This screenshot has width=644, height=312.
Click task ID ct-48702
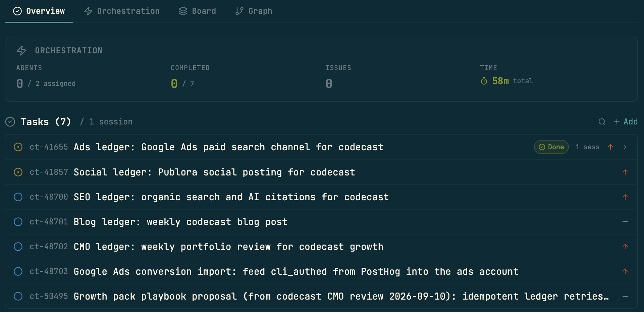click(x=49, y=247)
